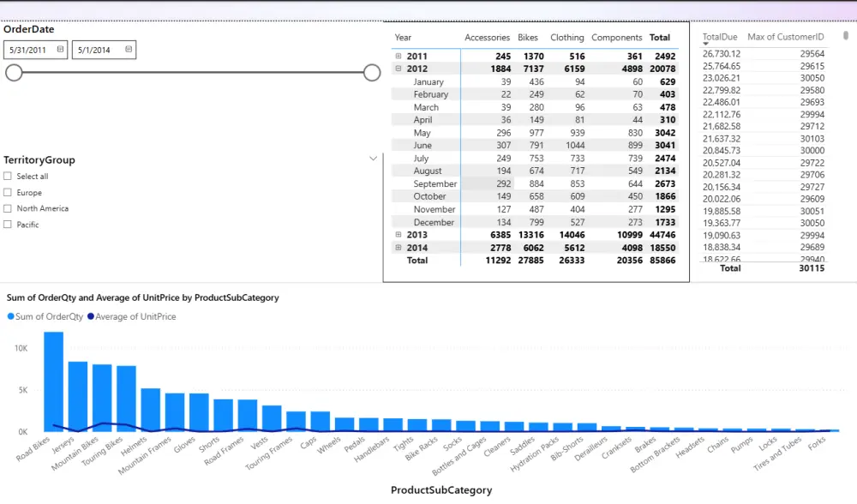Open start date calendar picker icon

click(60, 49)
